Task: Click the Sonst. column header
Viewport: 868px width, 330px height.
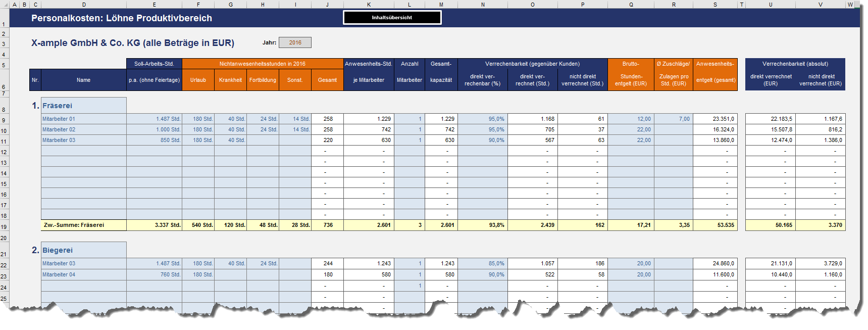Action: pos(295,80)
